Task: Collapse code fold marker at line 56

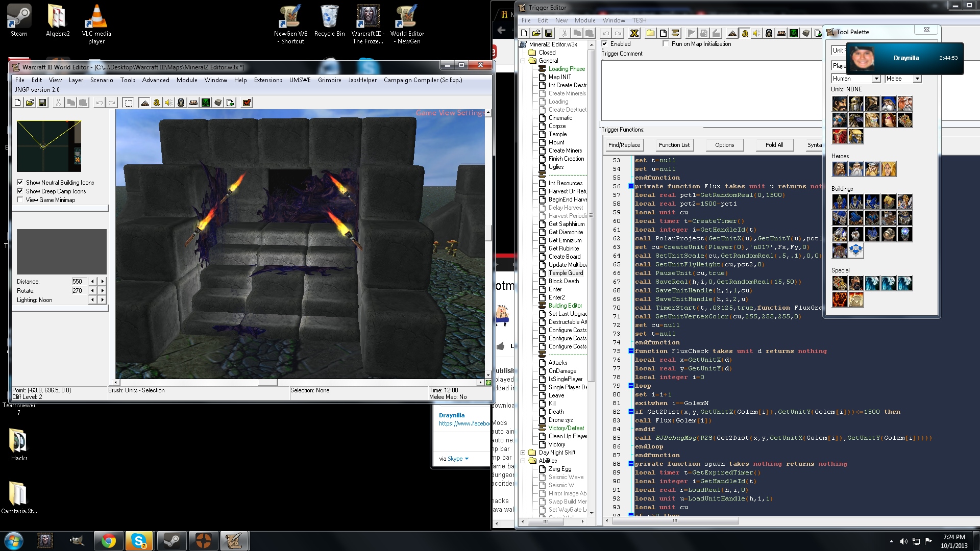Action: pos(631,186)
